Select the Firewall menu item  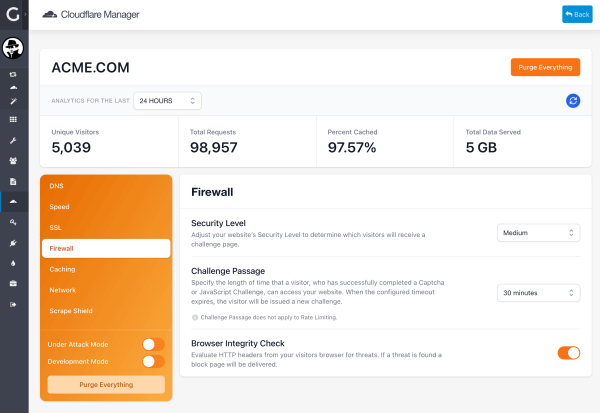point(106,248)
